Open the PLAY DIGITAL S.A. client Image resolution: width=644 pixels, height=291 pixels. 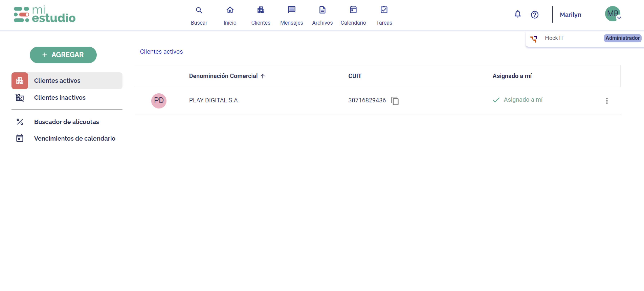214,100
